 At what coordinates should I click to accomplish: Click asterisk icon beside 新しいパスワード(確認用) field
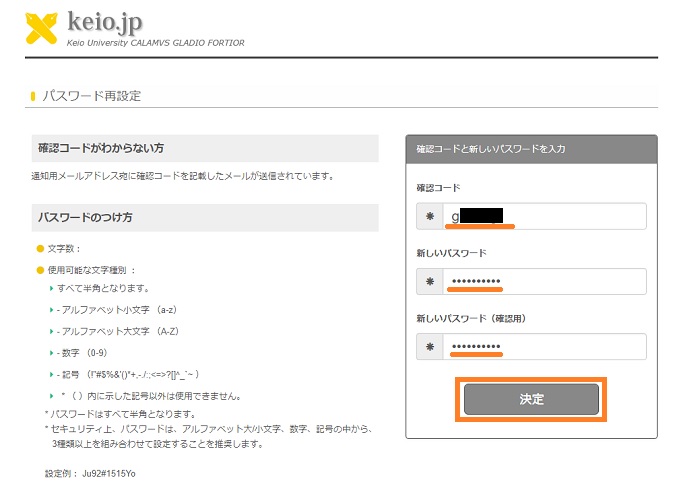429,347
